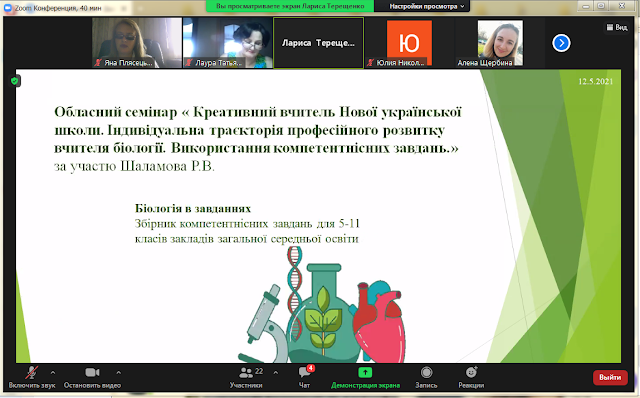Screen dimensions: 640x398
Task: Click the green screen-viewing notification banner
Action: pyautogui.click(x=290, y=6)
